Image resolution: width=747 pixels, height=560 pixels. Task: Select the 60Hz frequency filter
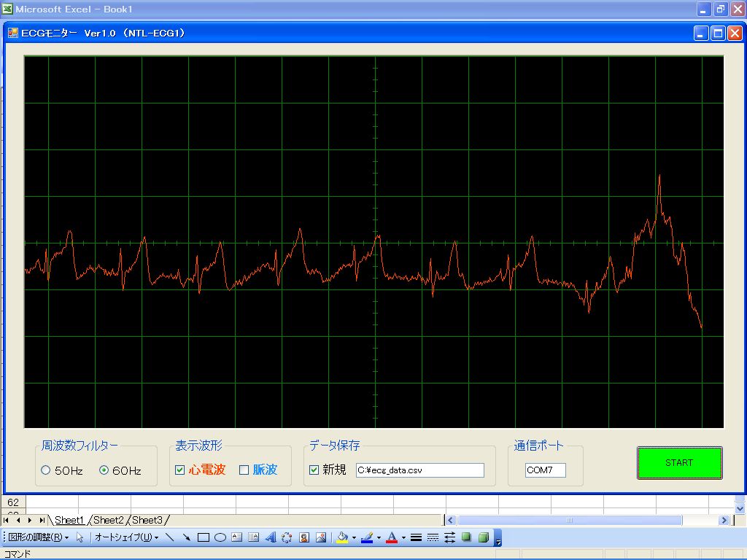pos(104,470)
